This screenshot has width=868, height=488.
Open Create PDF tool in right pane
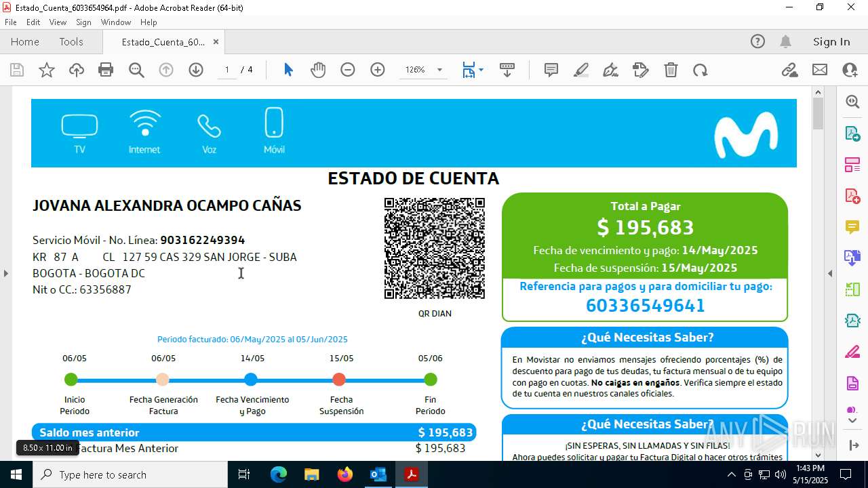(x=852, y=196)
